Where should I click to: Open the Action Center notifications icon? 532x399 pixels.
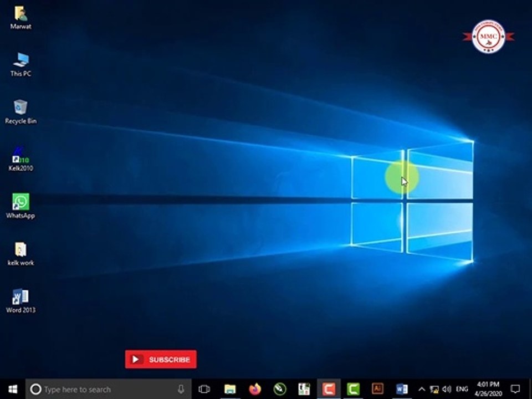tap(515, 389)
